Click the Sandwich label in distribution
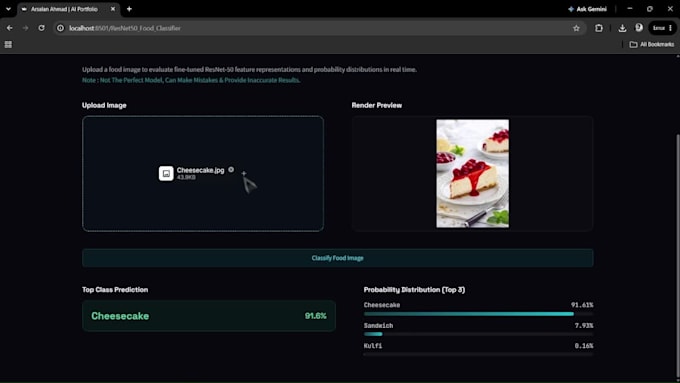This screenshot has height=383, width=680. [x=379, y=325]
